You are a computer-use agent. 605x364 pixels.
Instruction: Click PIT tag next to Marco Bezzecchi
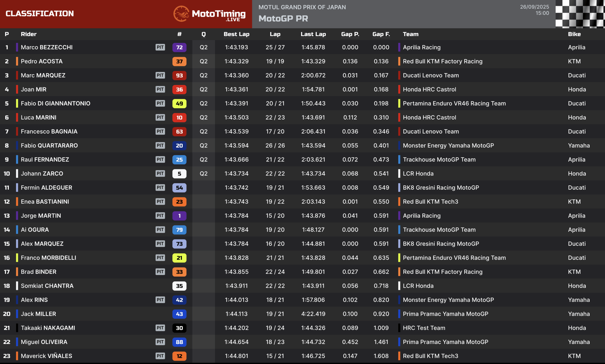pos(160,47)
